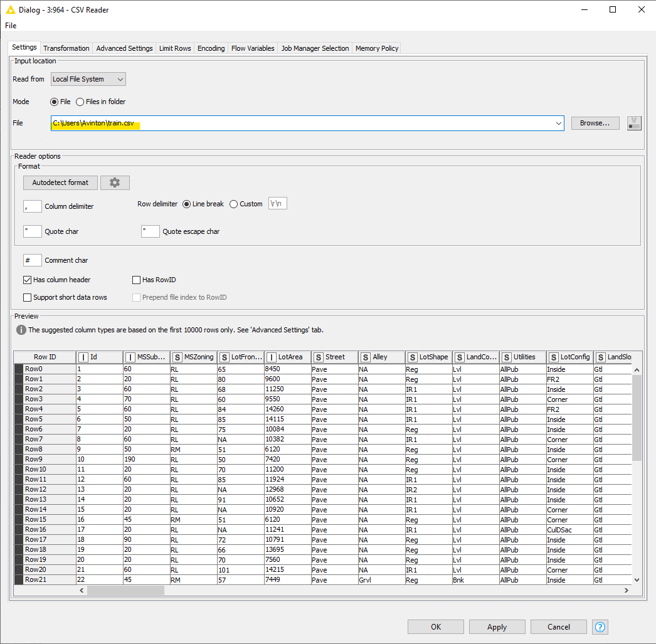This screenshot has height=644, width=656.
Task: Click the Autodetect format button
Action: click(x=60, y=182)
